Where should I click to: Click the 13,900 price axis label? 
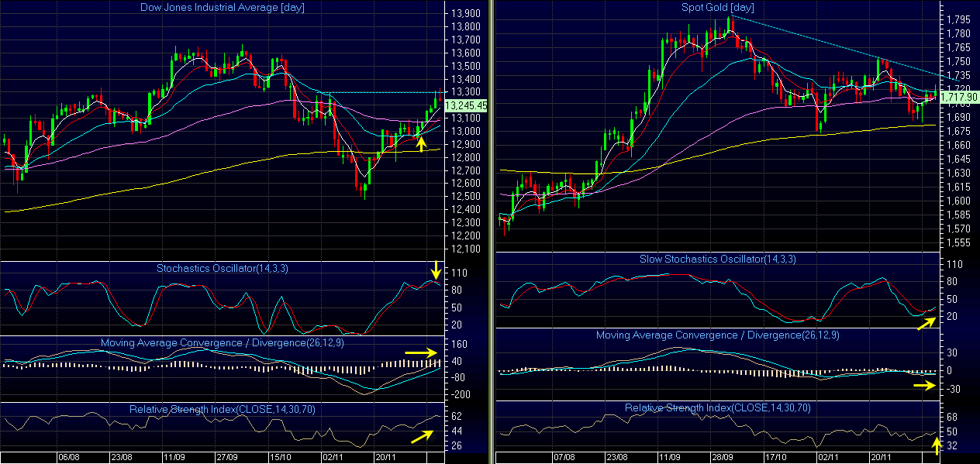point(464,14)
